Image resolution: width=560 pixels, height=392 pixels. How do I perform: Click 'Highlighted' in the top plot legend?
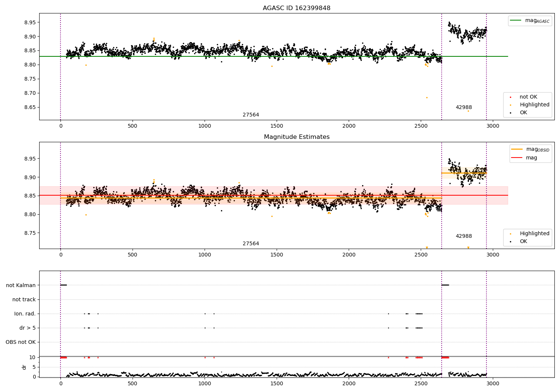coord(530,105)
